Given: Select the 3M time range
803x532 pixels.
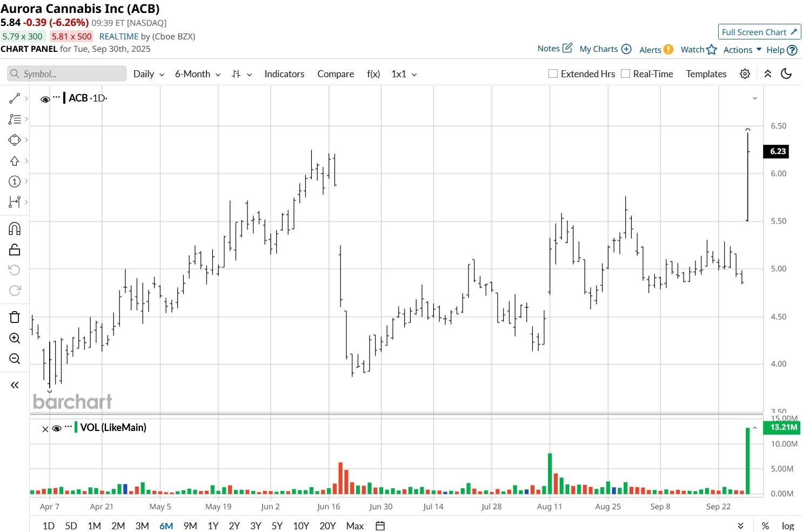Looking at the screenshot, I should tap(142, 526).
